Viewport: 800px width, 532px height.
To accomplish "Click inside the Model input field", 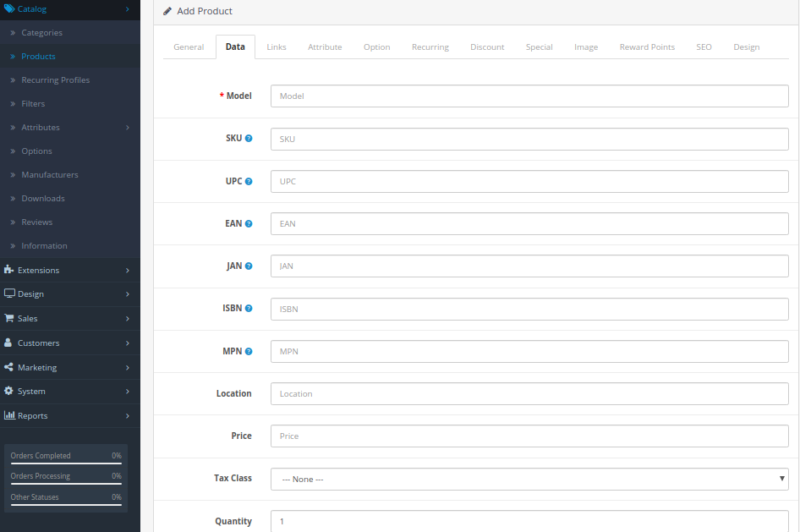I will coord(529,96).
